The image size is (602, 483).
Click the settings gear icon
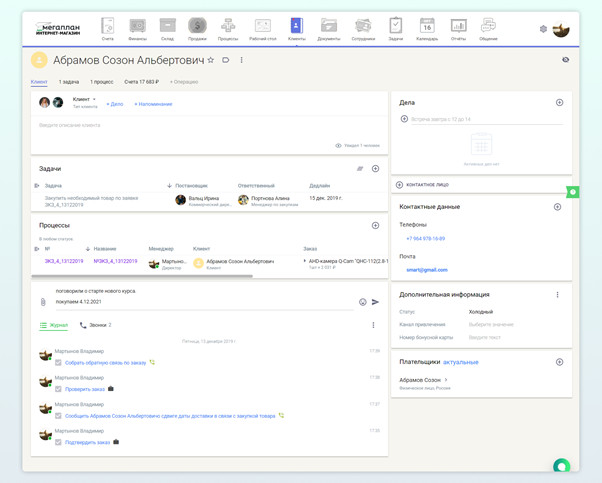(x=543, y=29)
